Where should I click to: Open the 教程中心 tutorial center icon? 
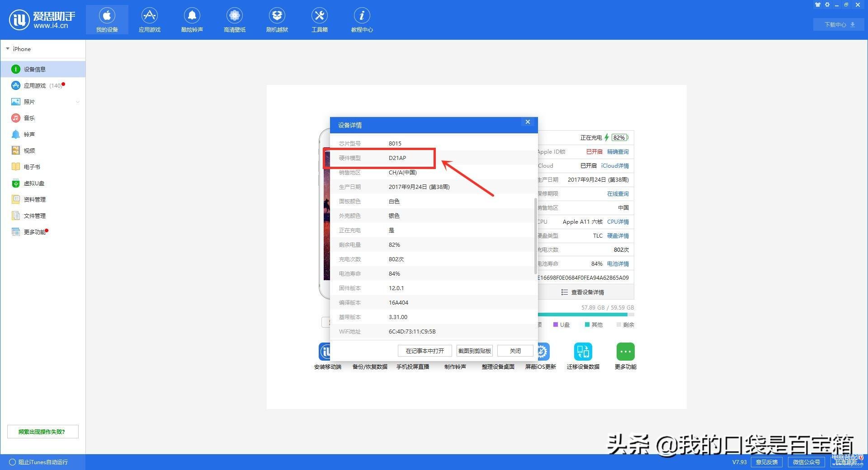pyautogui.click(x=362, y=15)
